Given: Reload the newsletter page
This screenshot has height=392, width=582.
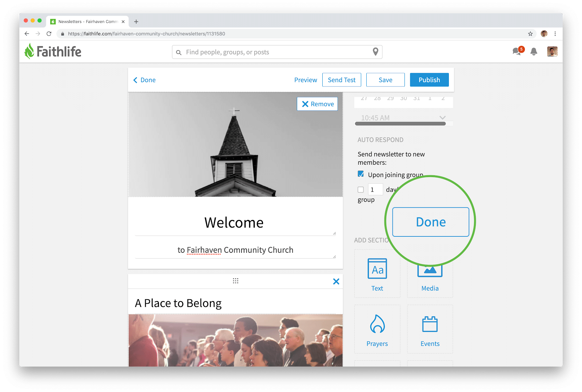Looking at the screenshot, I should coord(49,33).
